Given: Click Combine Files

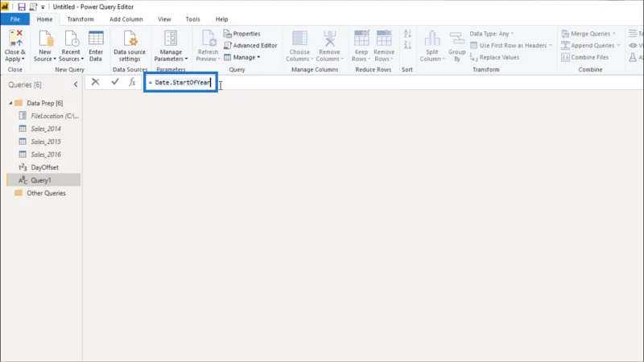Looking at the screenshot, I should 585,57.
